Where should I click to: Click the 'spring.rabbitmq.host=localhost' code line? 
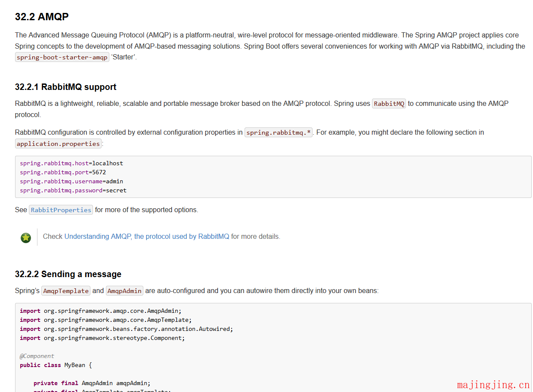tap(71, 164)
